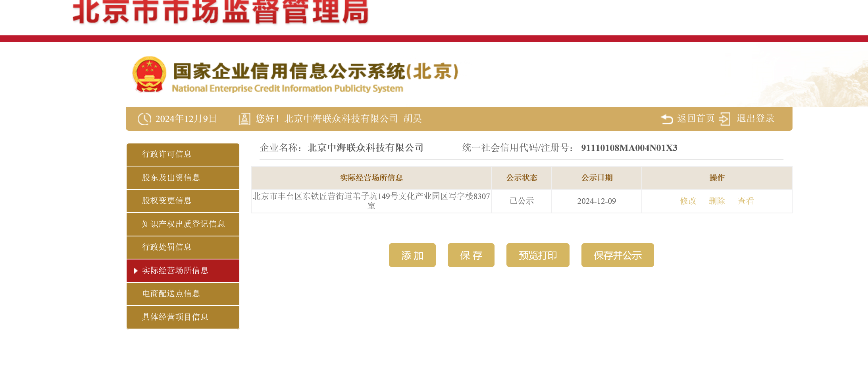Click the date 2024年12月9日 in header bar
868x389 pixels.
186,119
